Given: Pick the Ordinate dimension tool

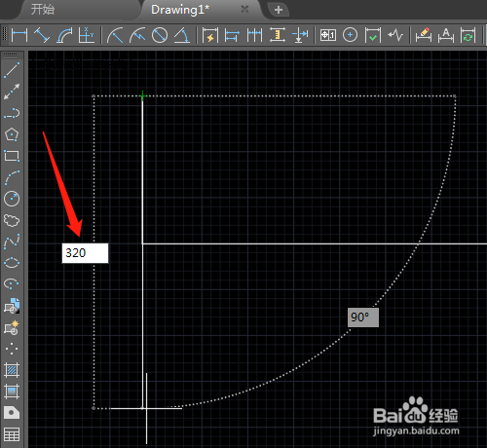Looking at the screenshot, I should (x=87, y=35).
